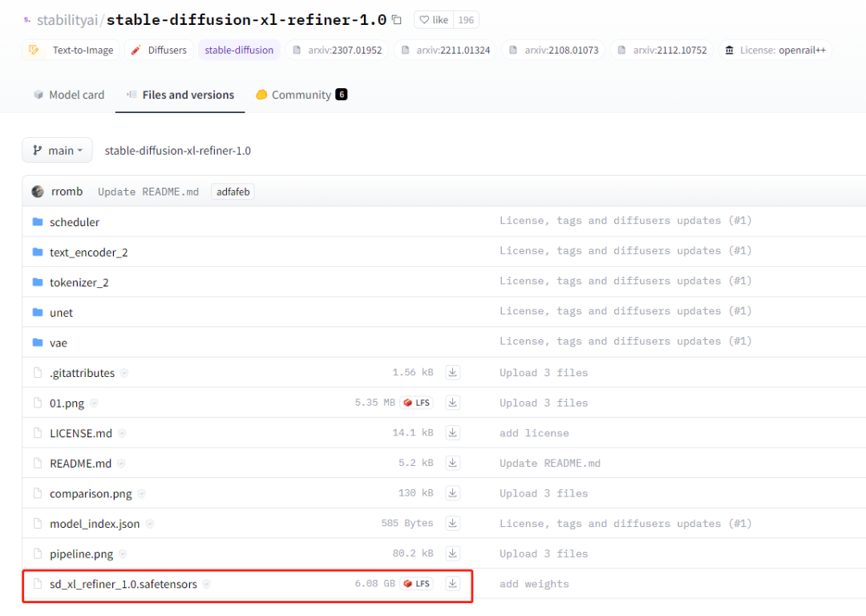The width and height of the screenshot is (866, 616).
Task: Open the text_encoder_2 folder
Action: (x=89, y=253)
